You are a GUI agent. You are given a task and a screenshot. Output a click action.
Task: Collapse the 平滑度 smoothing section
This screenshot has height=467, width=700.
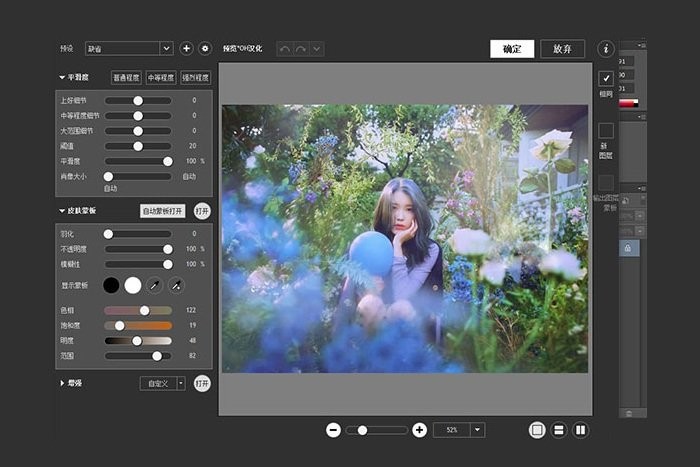(x=62, y=77)
